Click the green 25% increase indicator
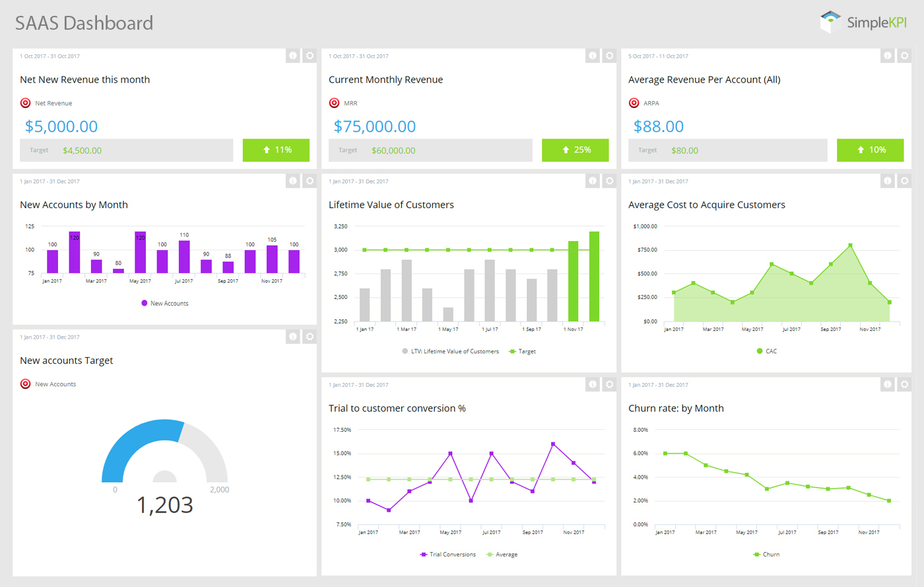This screenshot has width=924, height=587. coord(575,150)
